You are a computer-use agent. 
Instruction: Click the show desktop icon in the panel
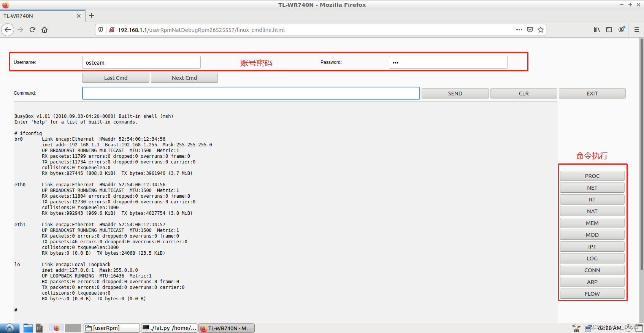click(x=639, y=328)
